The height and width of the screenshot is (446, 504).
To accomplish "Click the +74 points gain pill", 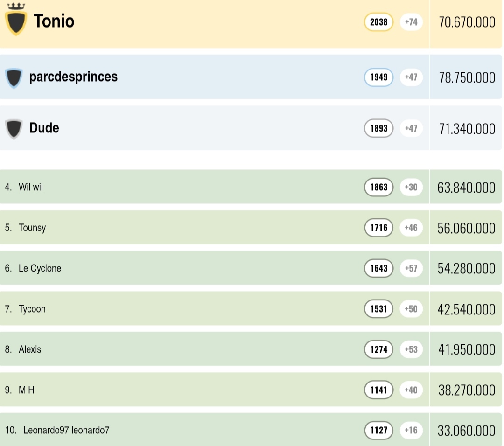I will pos(411,22).
